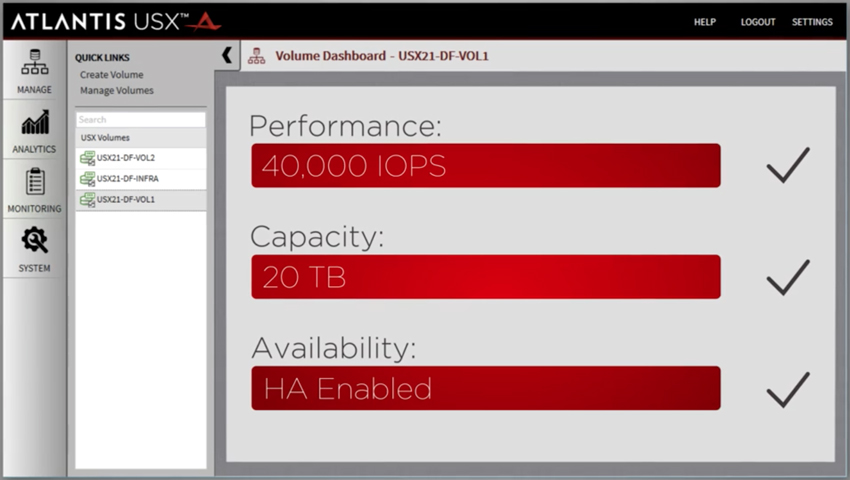Click the Atlantis USX logo

[115, 21]
